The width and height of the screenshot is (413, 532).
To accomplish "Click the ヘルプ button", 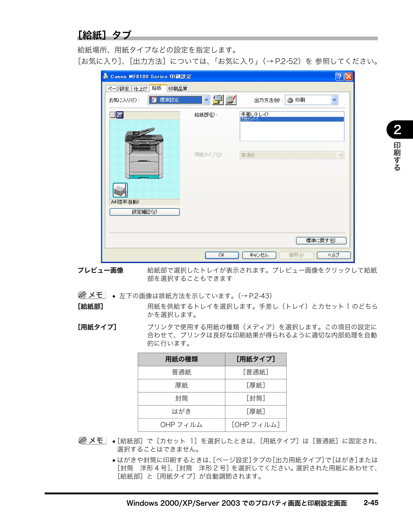I will tap(334, 255).
